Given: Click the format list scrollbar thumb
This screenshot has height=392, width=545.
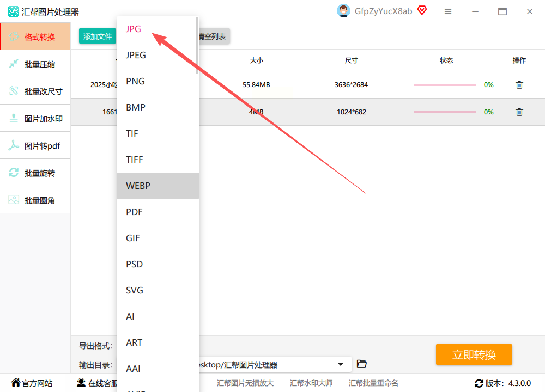Looking at the screenshot, I should click(197, 45).
